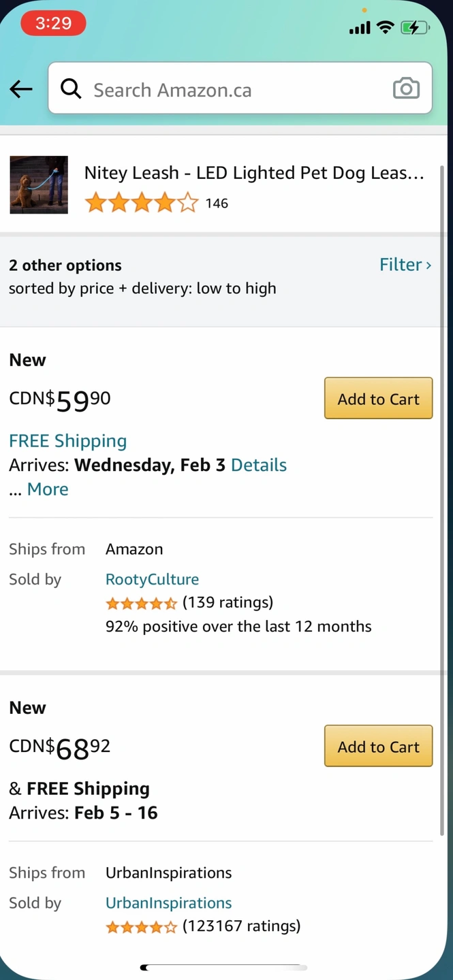Expand the Filter options
453x980 pixels.
pyautogui.click(x=405, y=265)
